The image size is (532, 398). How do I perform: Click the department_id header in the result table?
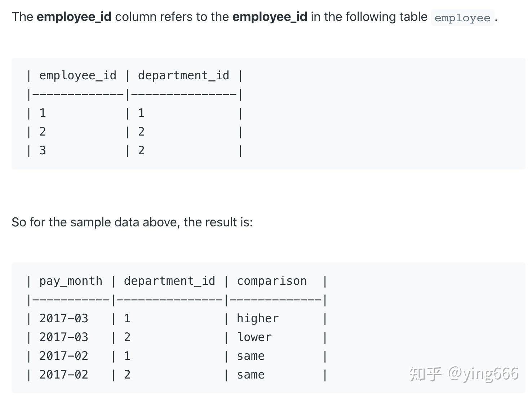(x=169, y=281)
